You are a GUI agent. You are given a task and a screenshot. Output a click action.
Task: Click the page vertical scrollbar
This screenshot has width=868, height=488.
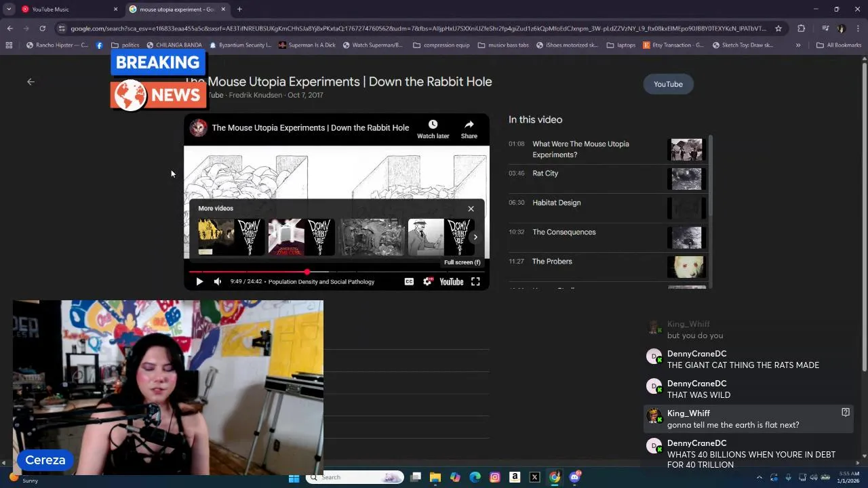pos(865,217)
